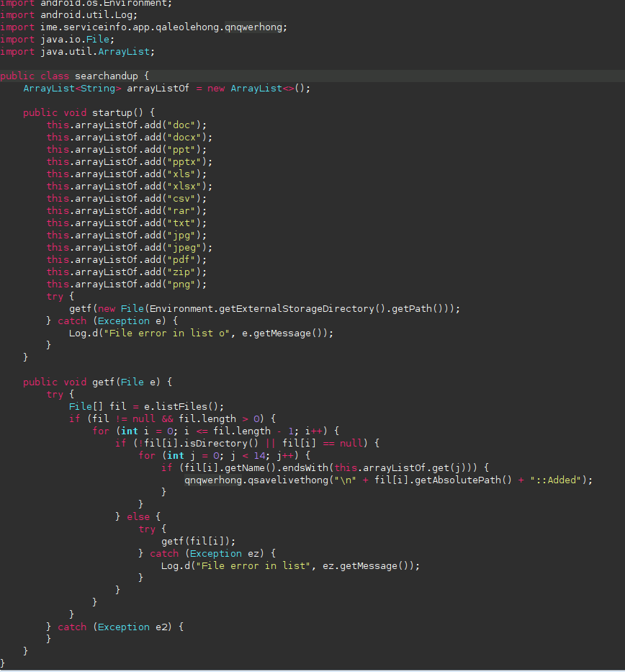This screenshot has width=625, height=672.
Task: Click "ArrayList<String>" in the field declaration
Action: point(72,89)
